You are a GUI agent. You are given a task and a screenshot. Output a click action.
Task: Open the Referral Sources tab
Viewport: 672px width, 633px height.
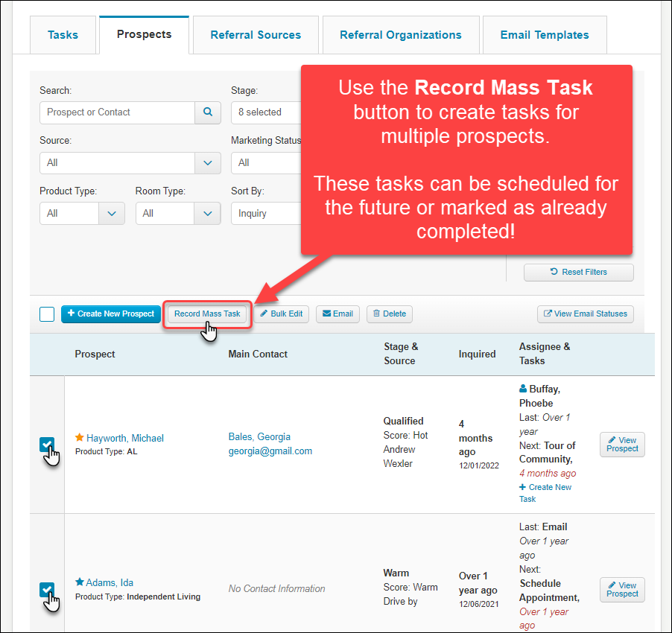click(x=256, y=35)
